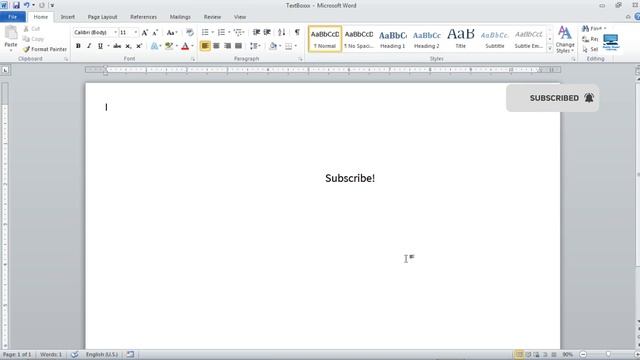Apply the No Spacing style
640x360 pixels.
click(359, 39)
